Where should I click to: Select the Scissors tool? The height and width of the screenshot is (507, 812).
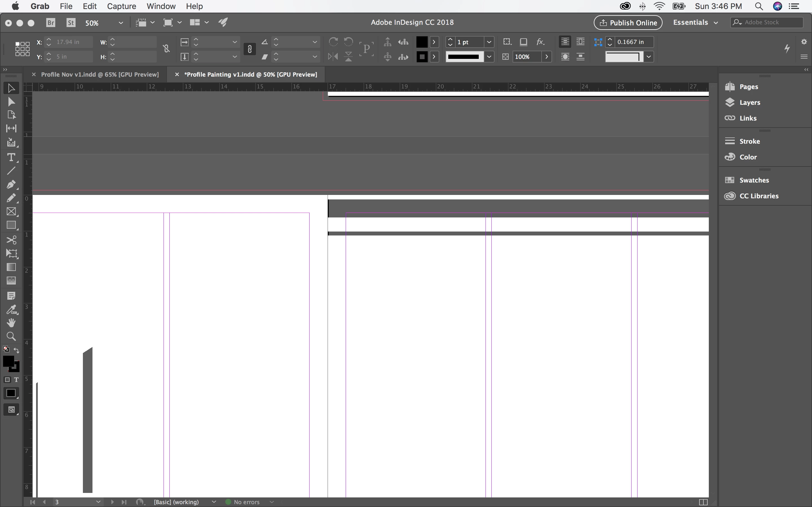[x=11, y=240]
